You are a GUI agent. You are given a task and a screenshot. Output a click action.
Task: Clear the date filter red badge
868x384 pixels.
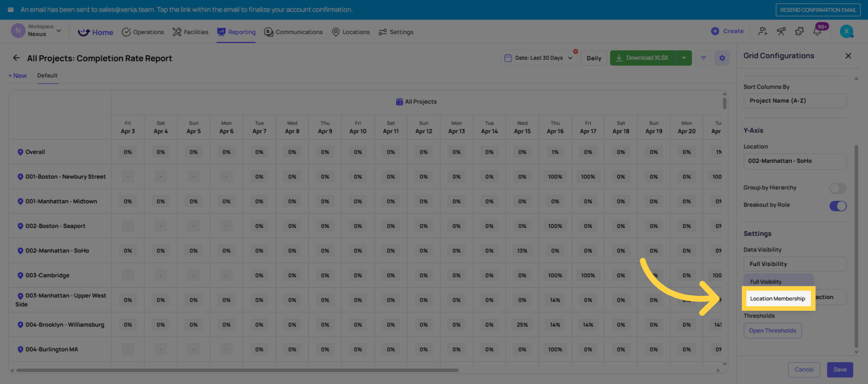tap(576, 51)
